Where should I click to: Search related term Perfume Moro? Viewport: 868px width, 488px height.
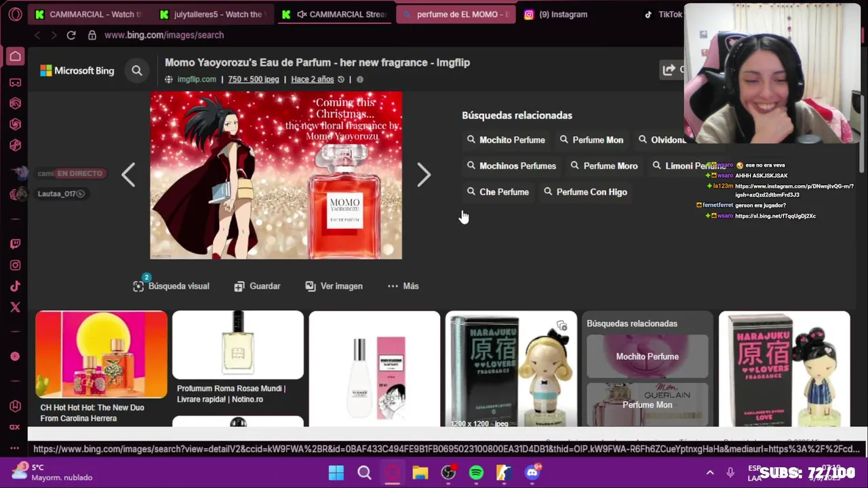[604, 165]
